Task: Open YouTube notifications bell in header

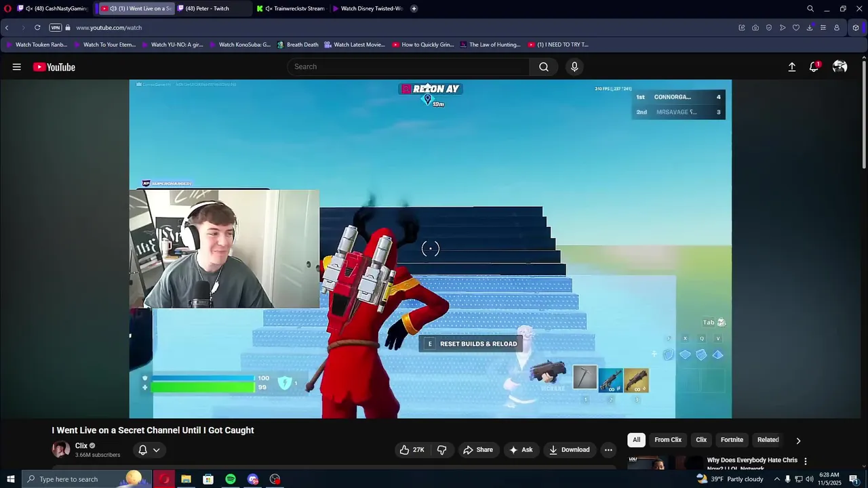Action: pyautogui.click(x=814, y=66)
